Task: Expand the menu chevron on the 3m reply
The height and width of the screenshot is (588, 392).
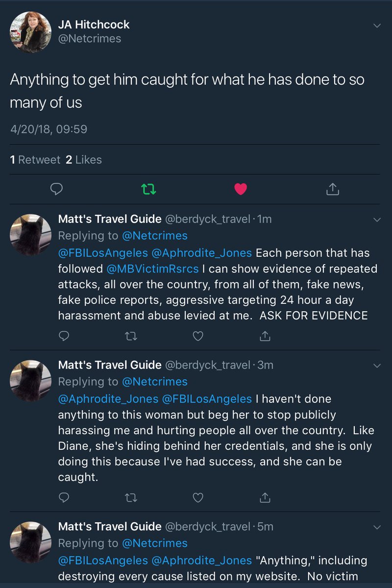Action: (x=376, y=366)
